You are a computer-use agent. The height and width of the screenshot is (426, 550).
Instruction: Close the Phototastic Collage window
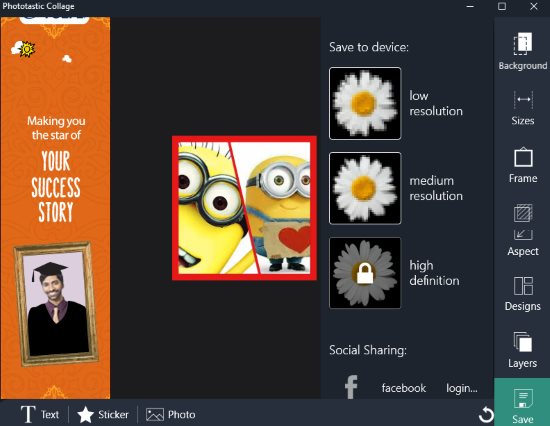click(534, 6)
